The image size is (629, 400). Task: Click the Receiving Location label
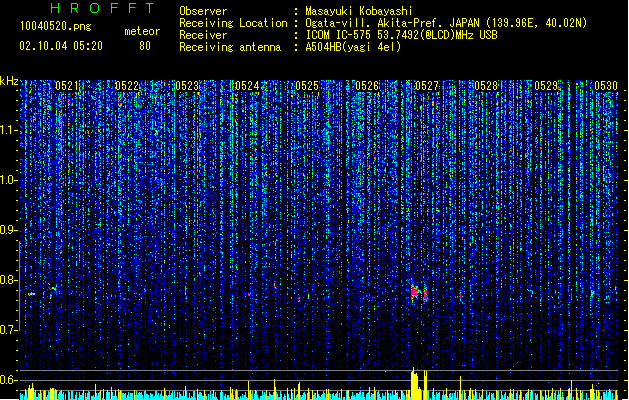pyautogui.click(x=233, y=23)
